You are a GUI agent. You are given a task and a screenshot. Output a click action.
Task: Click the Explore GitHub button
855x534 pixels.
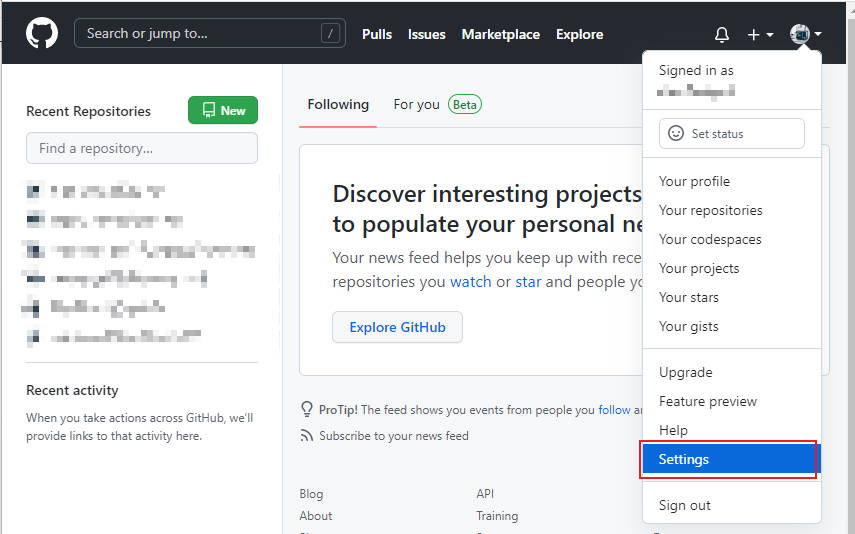click(x=397, y=327)
